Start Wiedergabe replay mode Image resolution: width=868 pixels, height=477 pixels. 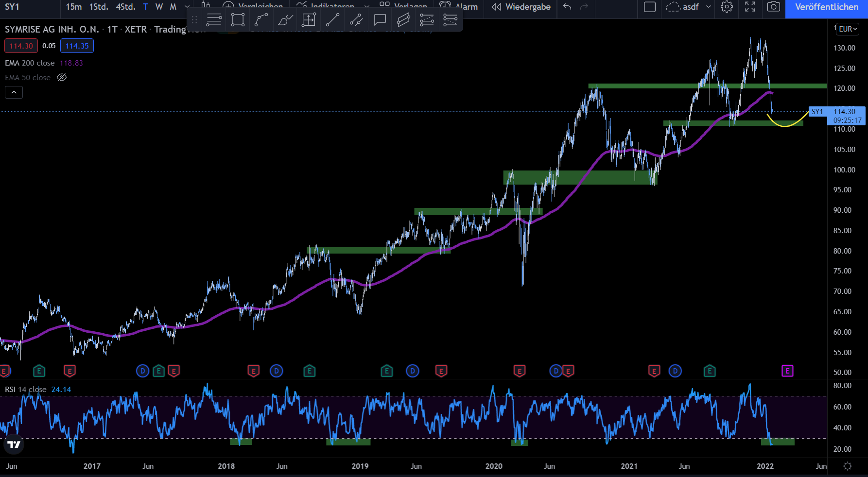pyautogui.click(x=521, y=7)
